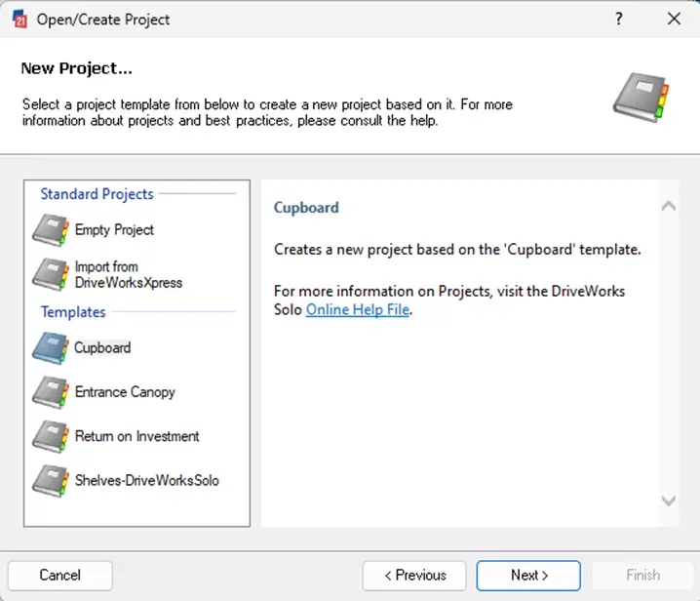Close the Open/Create Project dialog

[674, 19]
